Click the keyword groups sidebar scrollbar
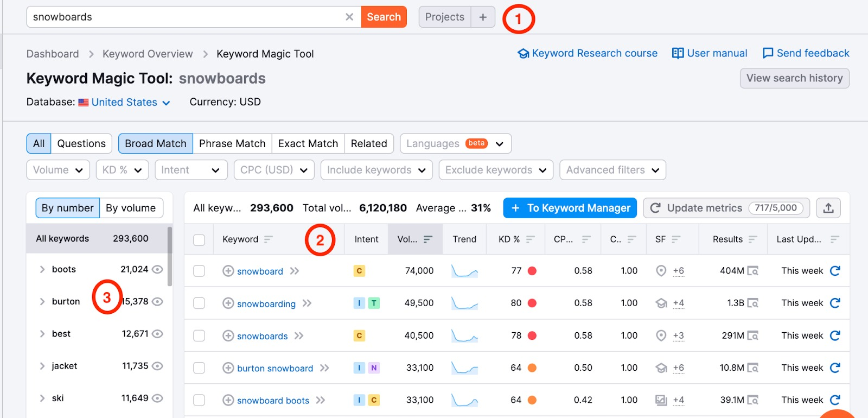 click(170, 256)
